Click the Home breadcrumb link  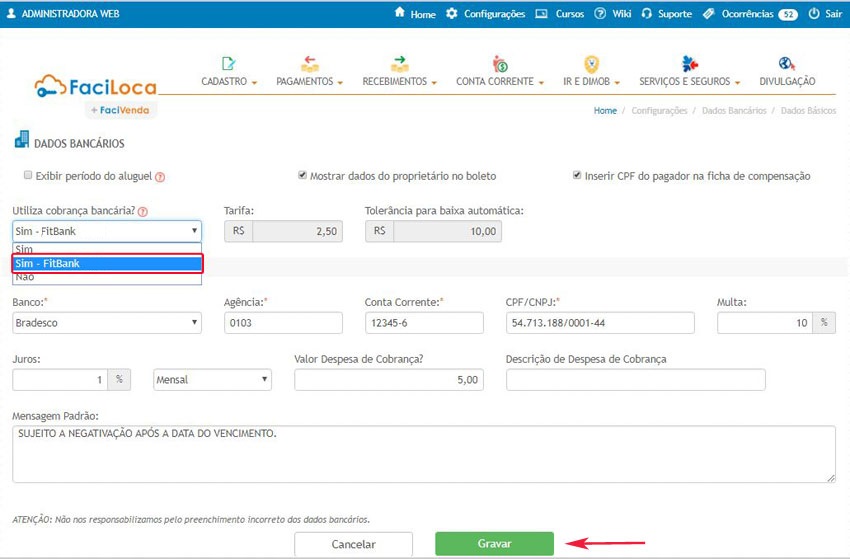click(x=605, y=111)
